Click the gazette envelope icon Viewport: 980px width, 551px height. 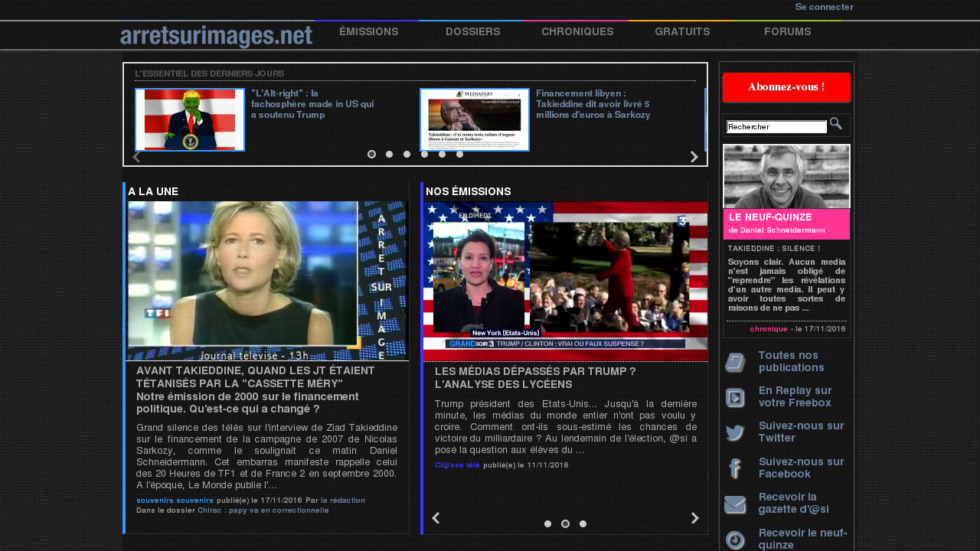735,505
